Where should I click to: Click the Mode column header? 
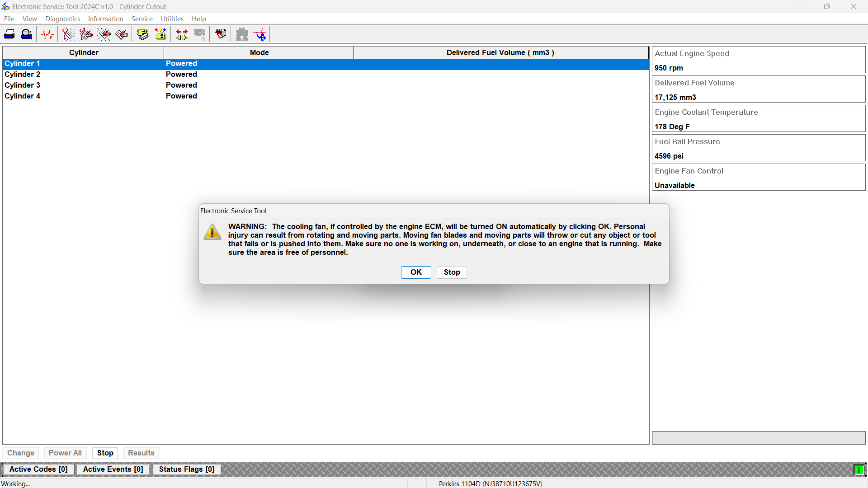(x=259, y=52)
